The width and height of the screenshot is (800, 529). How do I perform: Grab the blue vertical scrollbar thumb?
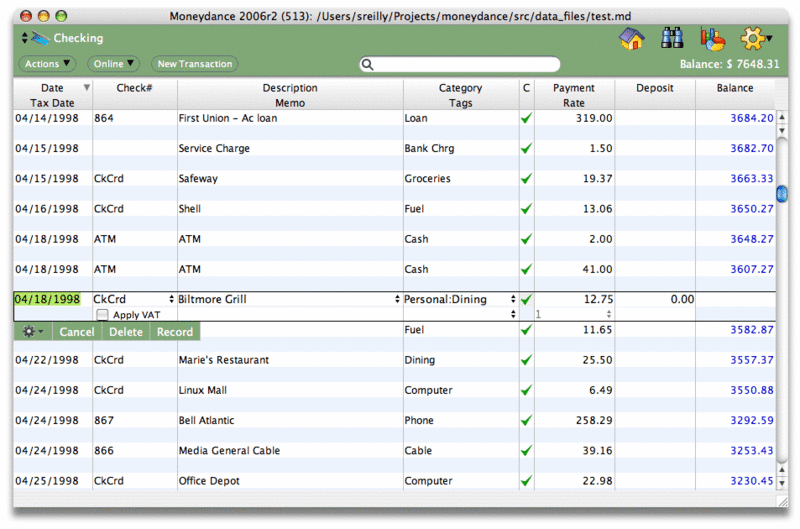pyautogui.click(x=782, y=194)
